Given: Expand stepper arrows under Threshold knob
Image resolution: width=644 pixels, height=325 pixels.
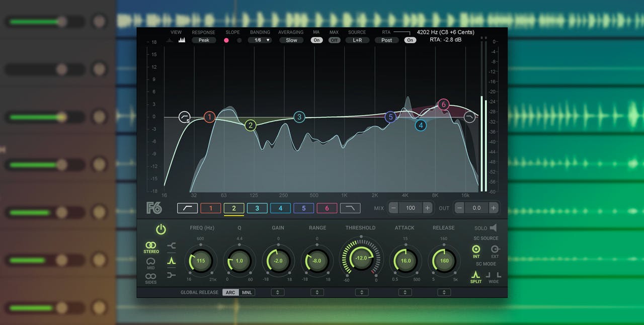Looking at the screenshot, I should click(x=362, y=292).
